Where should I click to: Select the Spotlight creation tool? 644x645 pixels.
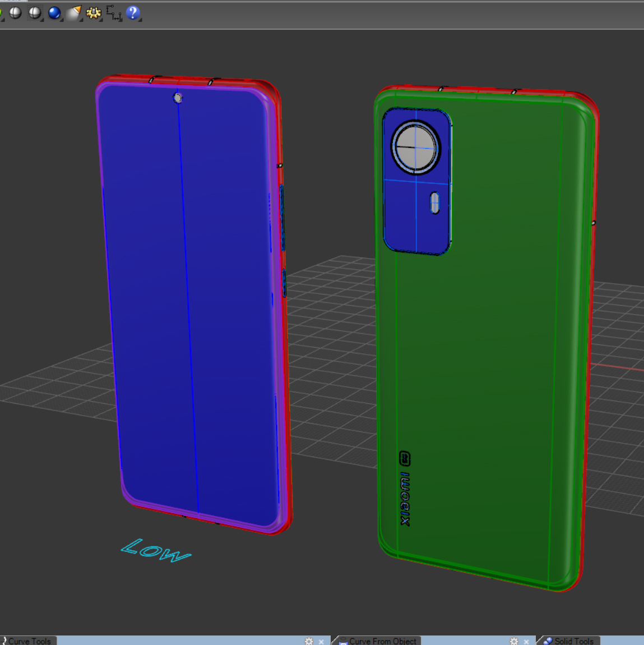(74, 12)
